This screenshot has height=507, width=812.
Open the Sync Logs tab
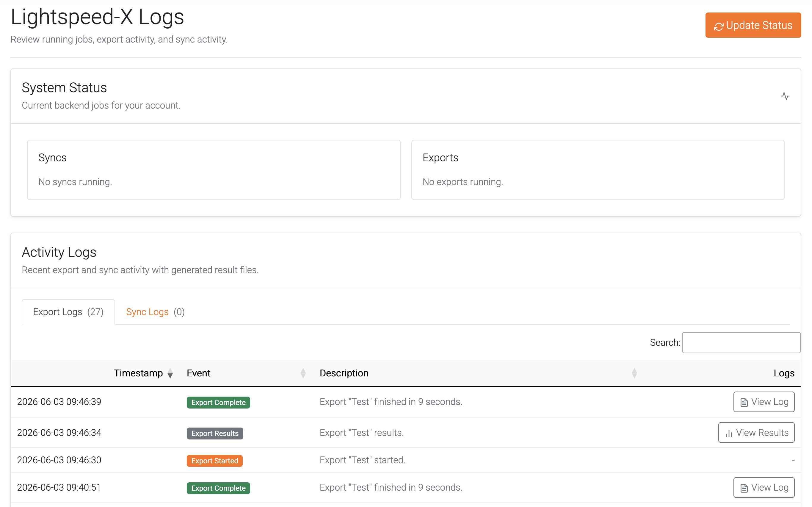(x=155, y=312)
